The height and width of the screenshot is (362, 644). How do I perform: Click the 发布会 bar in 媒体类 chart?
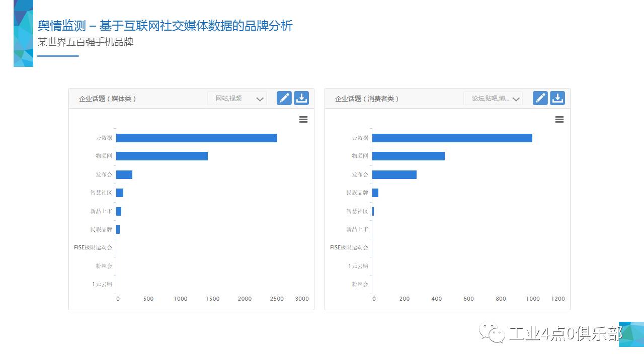tap(124, 174)
